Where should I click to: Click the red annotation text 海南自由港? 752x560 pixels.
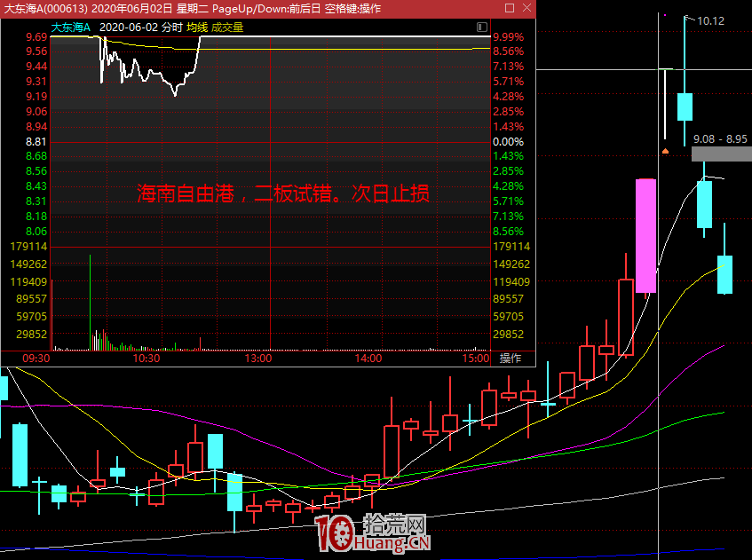click(186, 193)
